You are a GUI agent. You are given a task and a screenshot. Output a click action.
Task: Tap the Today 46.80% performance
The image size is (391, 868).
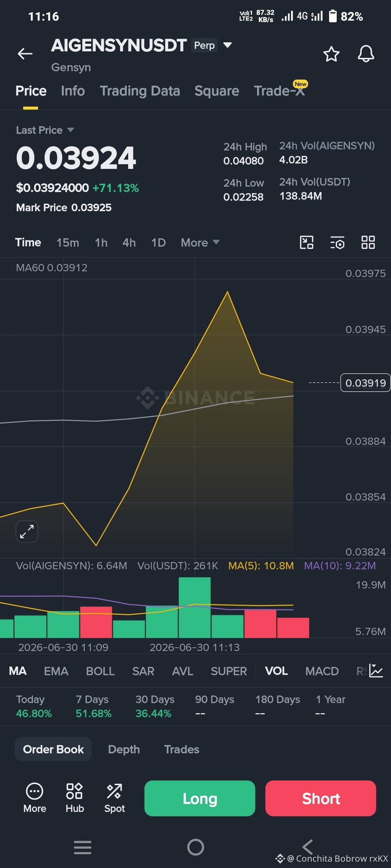pyautogui.click(x=34, y=706)
